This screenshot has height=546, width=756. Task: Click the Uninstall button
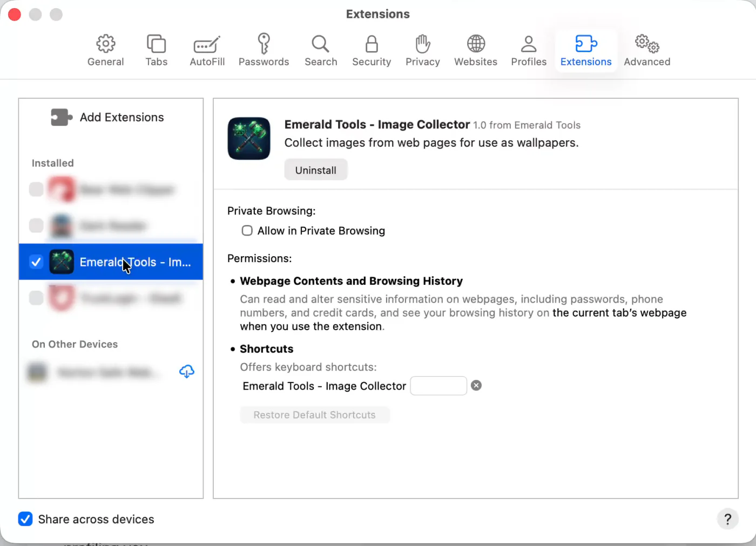pos(316,170)
